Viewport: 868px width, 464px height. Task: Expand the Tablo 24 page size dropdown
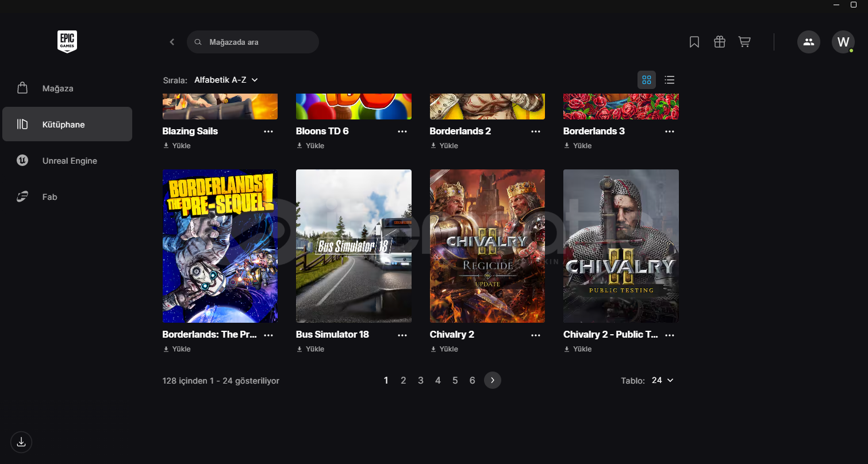tap(662, 380)
